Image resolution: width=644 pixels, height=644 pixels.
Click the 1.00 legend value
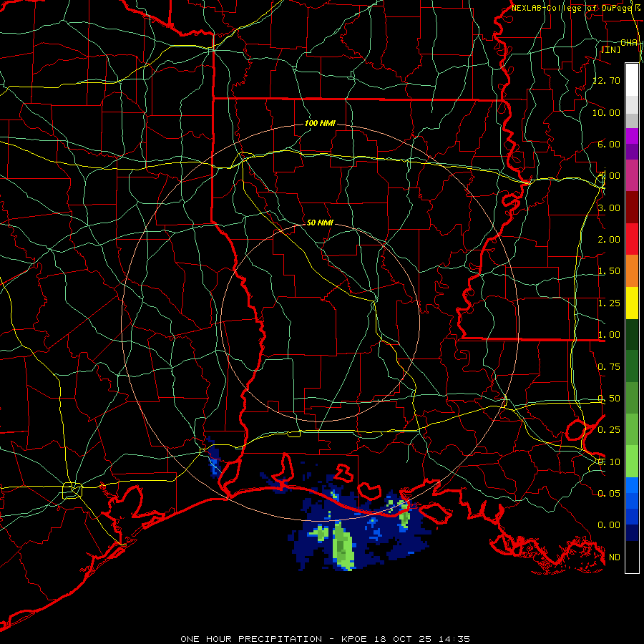pos(609,335)
